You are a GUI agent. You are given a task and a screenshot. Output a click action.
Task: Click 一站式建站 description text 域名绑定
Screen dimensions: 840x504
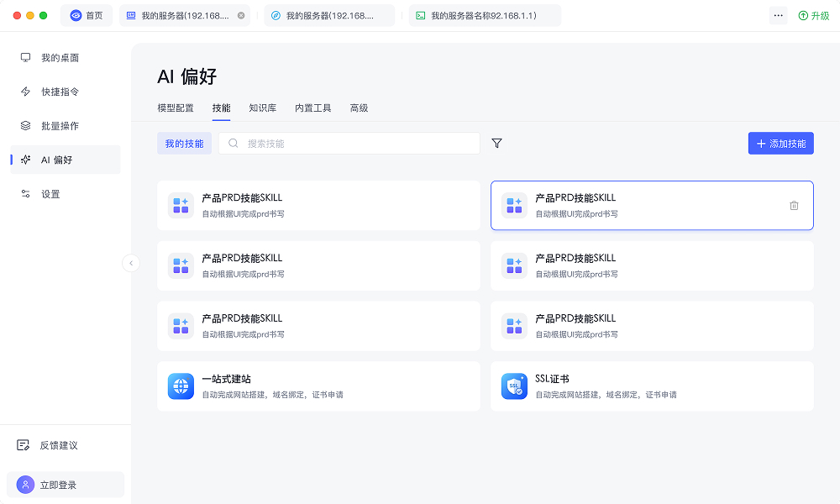click(289, 395)
